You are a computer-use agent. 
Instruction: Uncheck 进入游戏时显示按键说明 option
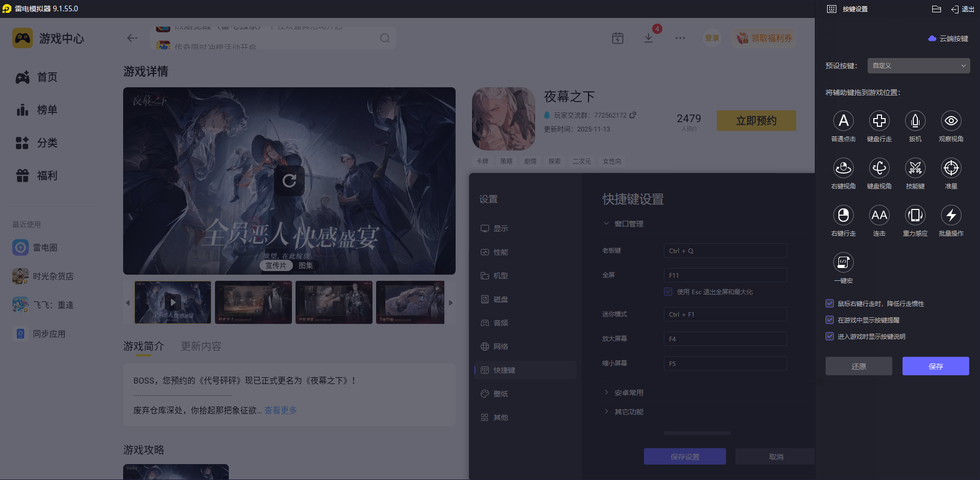(830, 336)
